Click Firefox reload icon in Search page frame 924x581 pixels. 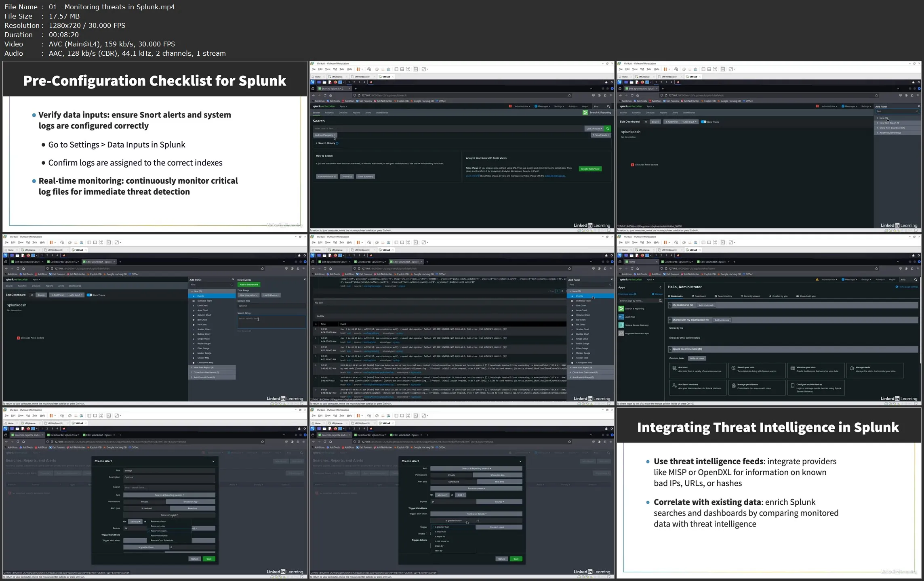pyautogui.click(x=325, y=95)
